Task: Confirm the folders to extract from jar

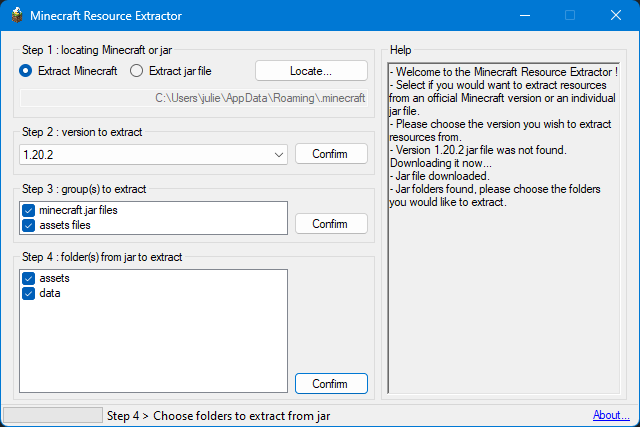Action: coord(330,384)
